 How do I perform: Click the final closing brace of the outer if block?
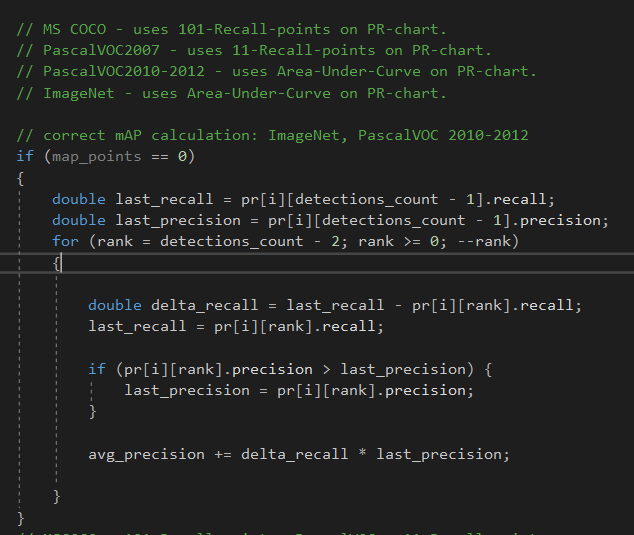point(21,518)
